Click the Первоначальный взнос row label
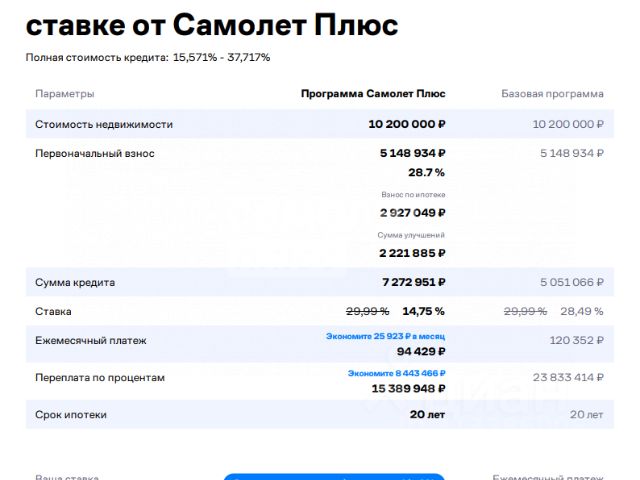Image resolution: width=640 pixels, height=480 pixels. click(95, 153)
